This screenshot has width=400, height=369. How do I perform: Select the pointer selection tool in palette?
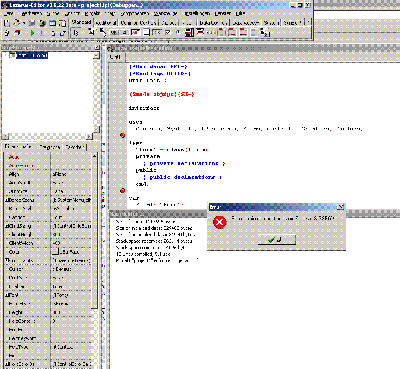tap(76, 33)
